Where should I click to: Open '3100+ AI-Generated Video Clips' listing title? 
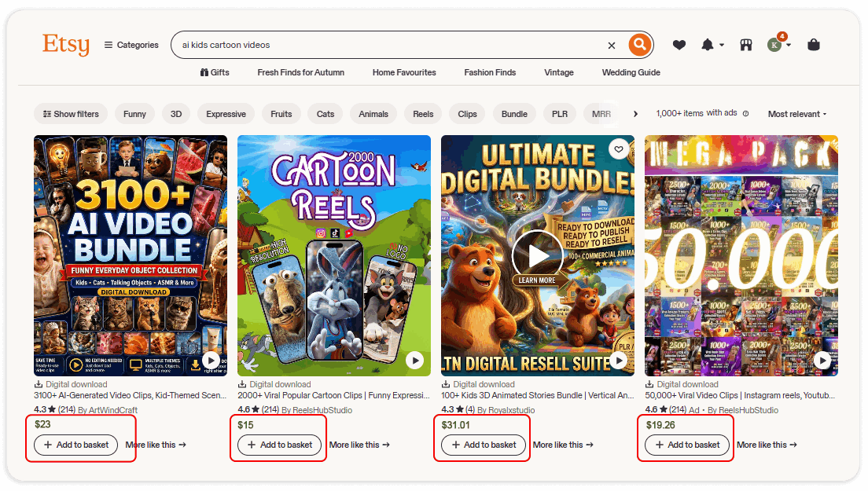coord(130,395)
